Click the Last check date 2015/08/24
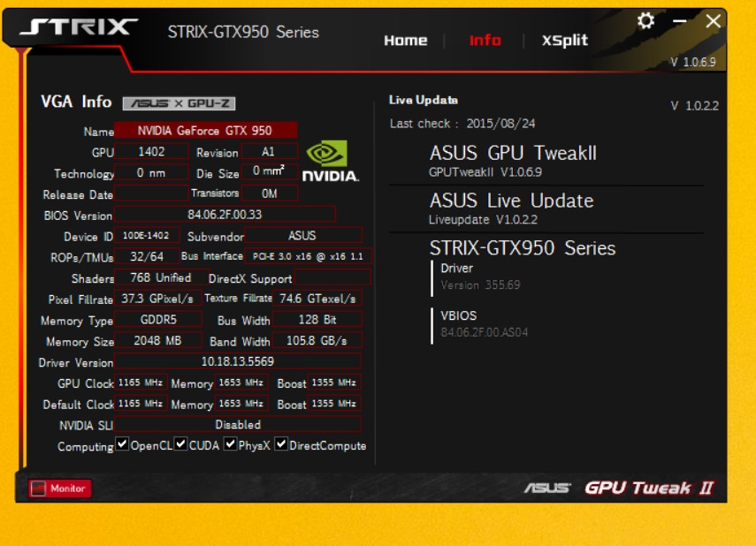756x546 pixels. [x=500, y=124]
